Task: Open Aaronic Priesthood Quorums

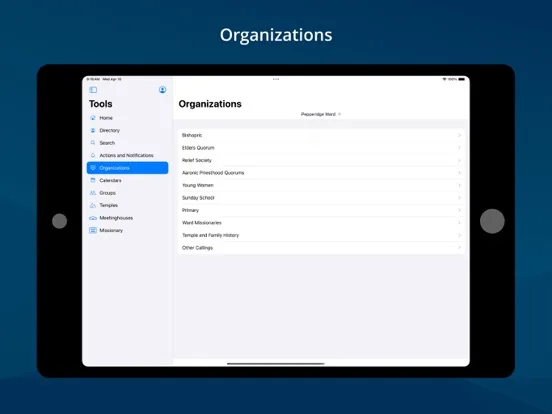Action: point(321,173)
